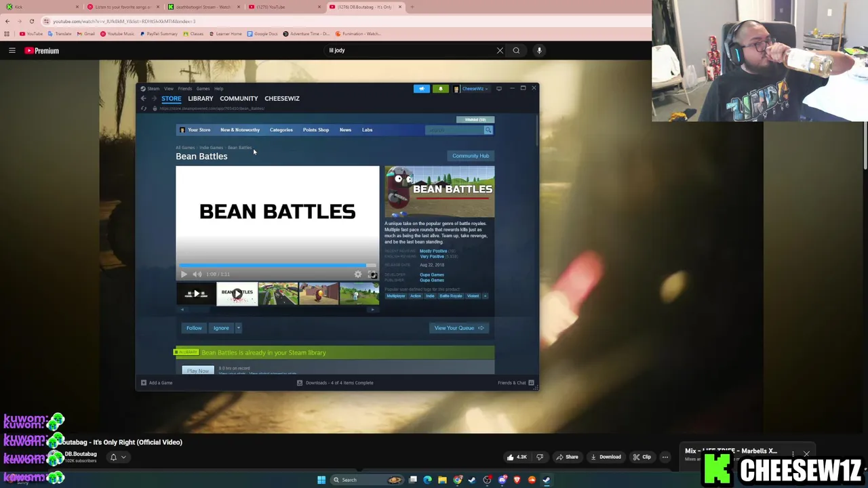Image resolution: width=868 pixels, height=488 pixels.
Task: Open YouTube more actions ellipsis
Action: [x=665, y=457]
